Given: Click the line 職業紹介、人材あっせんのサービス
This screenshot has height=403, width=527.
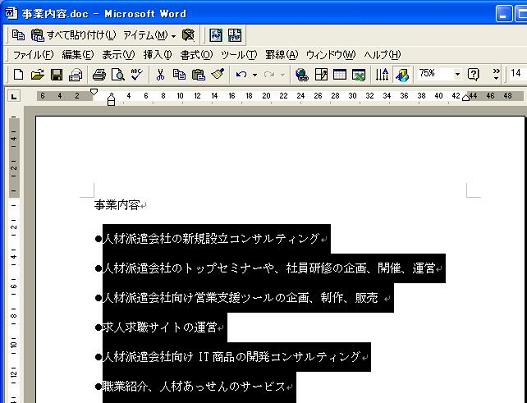Looking at the screenshot, I should (194, 387).
